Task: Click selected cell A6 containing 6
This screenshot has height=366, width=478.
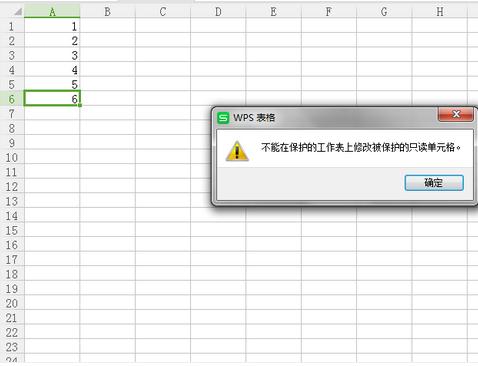Action: point(52,99)
